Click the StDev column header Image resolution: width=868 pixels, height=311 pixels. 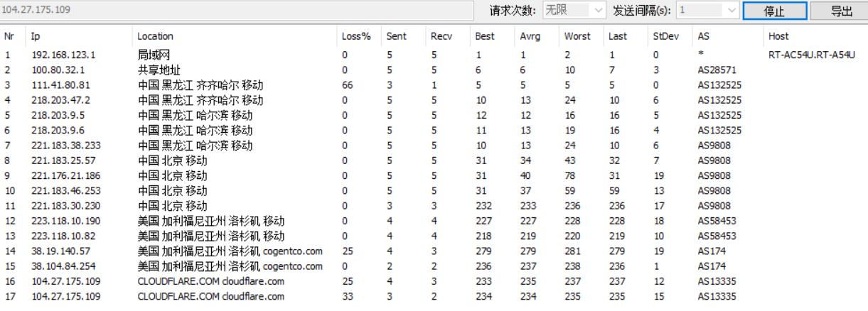[664, 36]
